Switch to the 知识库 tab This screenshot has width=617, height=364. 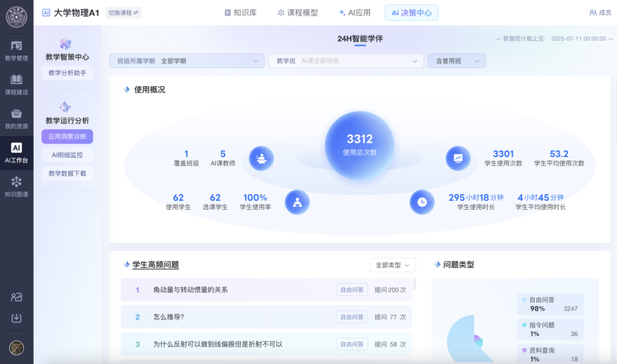pos(241,12)
